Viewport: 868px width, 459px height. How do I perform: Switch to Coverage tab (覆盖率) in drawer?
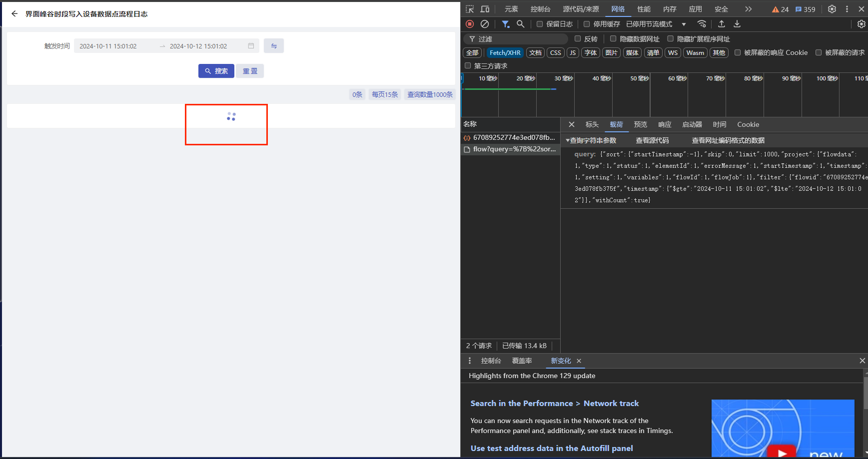tap(522, 361)
